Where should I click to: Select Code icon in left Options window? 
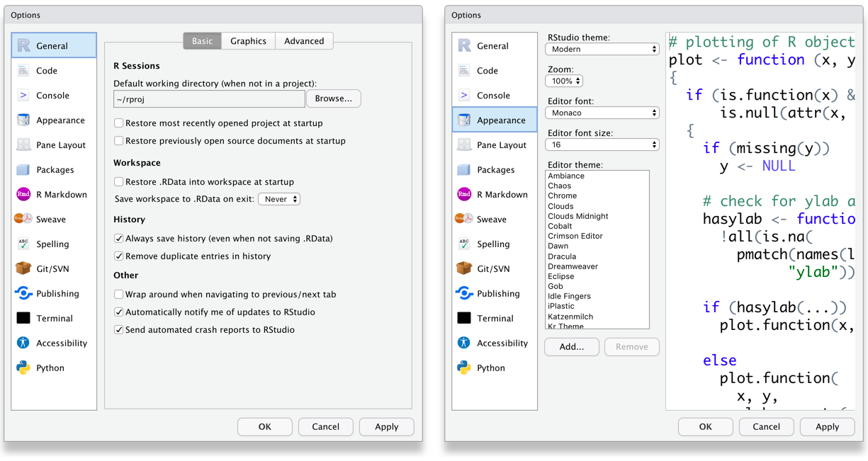23,70
